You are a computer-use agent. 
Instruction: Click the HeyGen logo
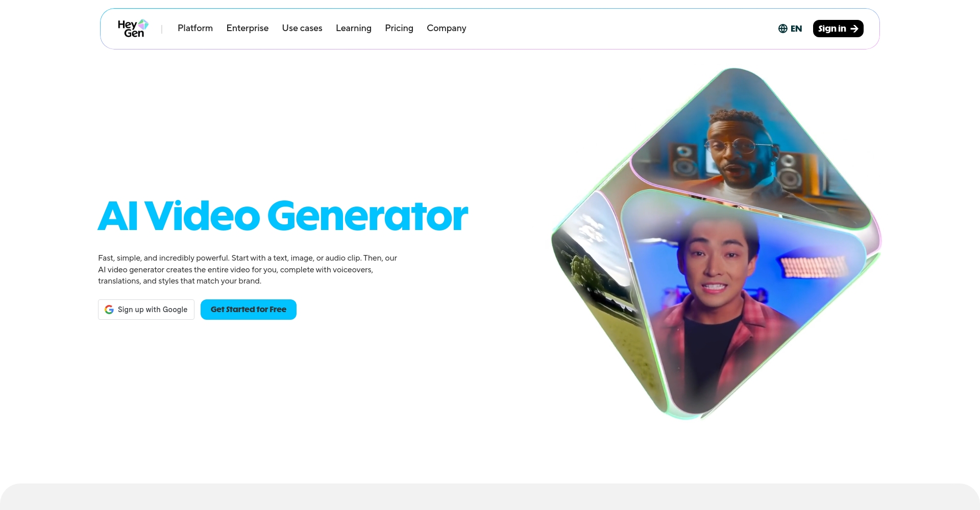[x=133, y=29]
